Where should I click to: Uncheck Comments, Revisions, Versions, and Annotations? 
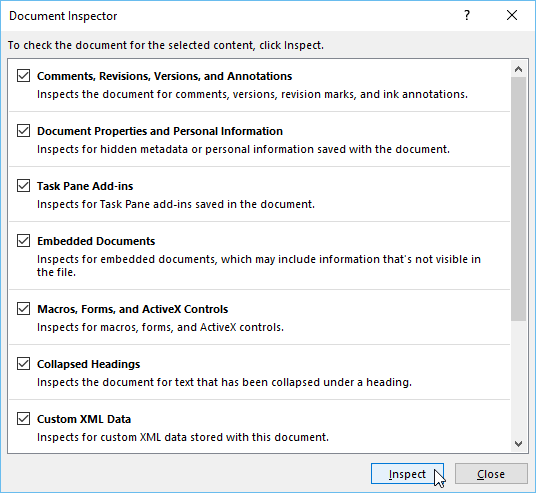click(x=23, y=76)
